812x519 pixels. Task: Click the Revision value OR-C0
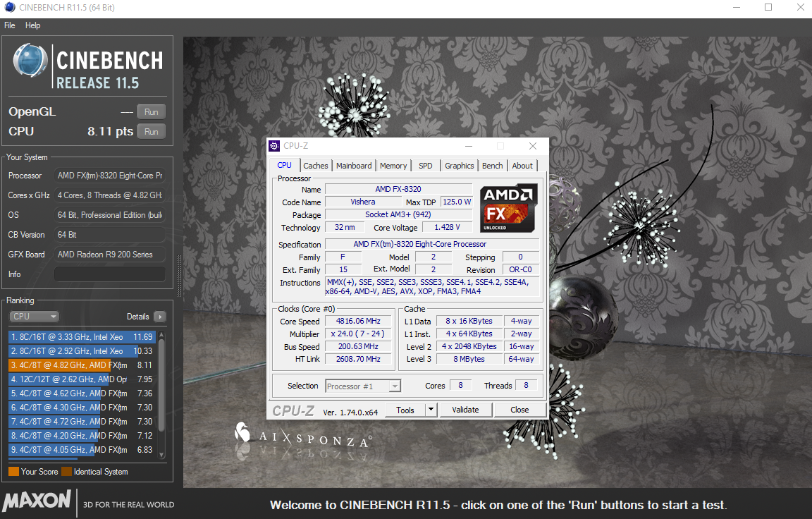(520, 270)
